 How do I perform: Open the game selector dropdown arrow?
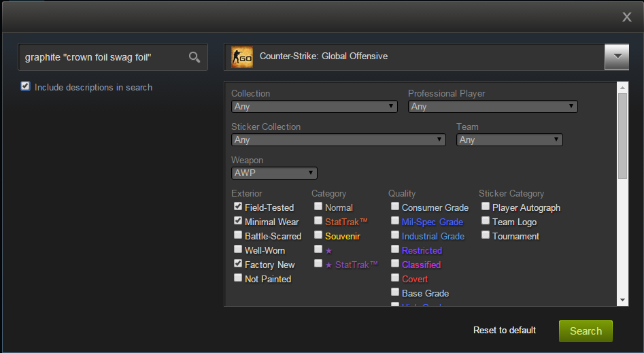click(x=616, y=57)
